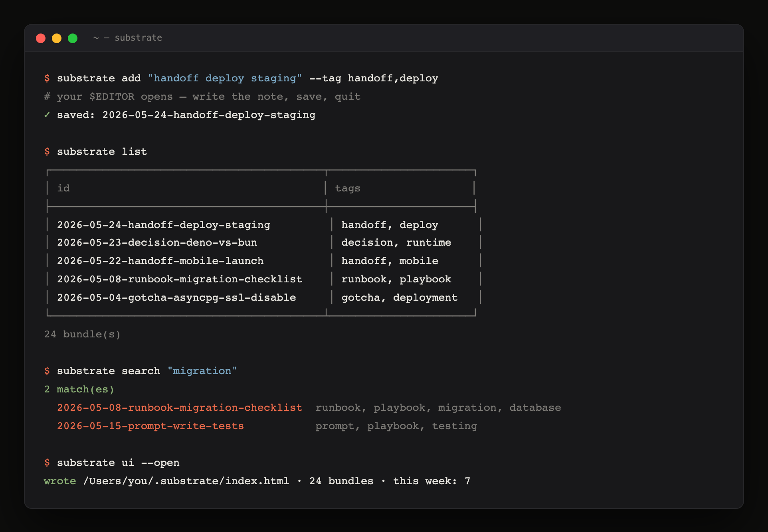The height and width of the screenshot is (532, 768).
Task: Click the "handoff deploy staging" quoted string
Action: 225,78
